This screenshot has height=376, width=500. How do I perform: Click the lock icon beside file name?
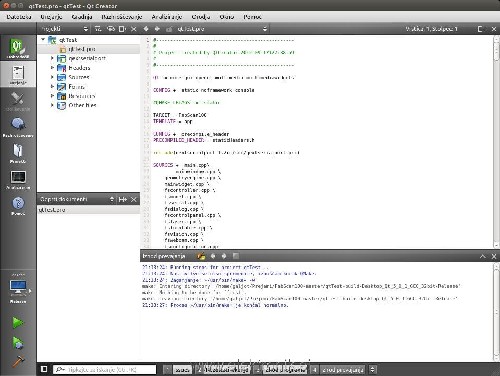169,29
